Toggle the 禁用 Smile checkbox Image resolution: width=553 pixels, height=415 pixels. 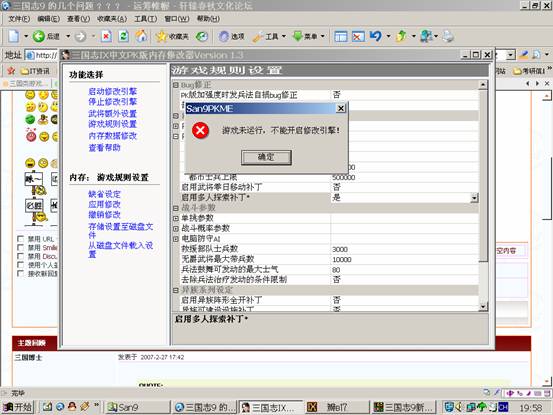pyautogui.click(x=20, y=248)
